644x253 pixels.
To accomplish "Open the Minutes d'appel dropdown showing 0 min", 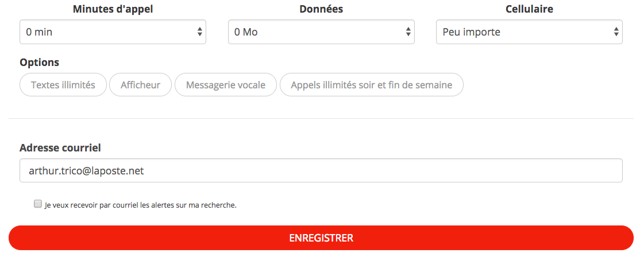I will 113,32.
